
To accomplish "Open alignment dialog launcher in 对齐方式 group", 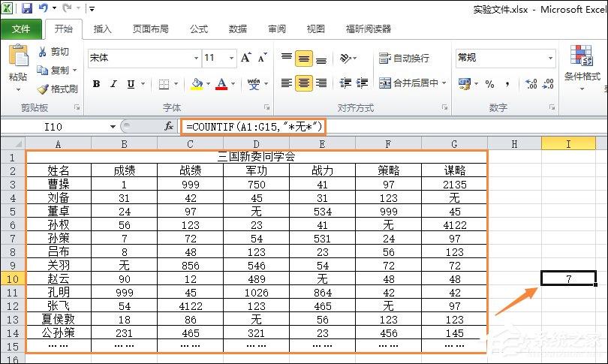I will click(x=444, y=107).
